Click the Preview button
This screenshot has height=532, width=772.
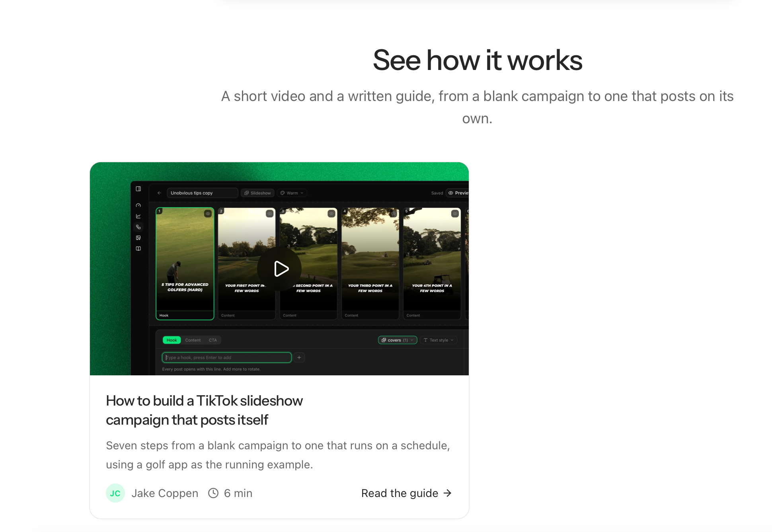point(458,193)
